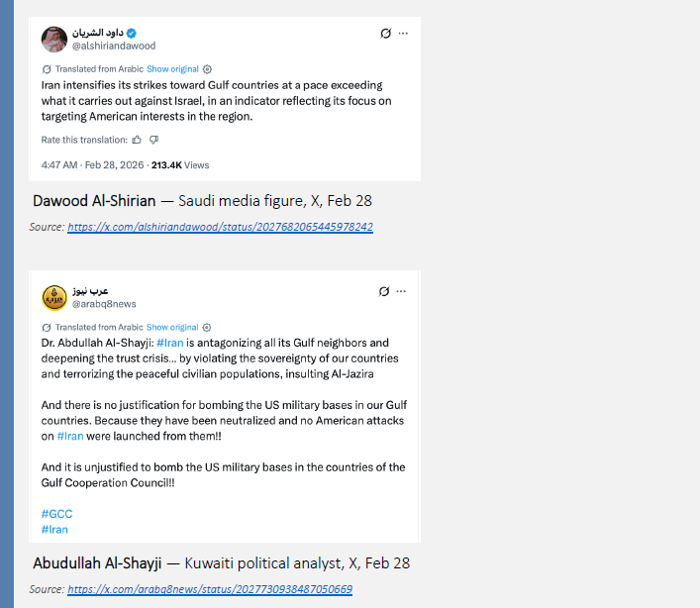Click the #GCC hashtag
This screenshot has height=608, width=700.
click(x=56, y=514)
